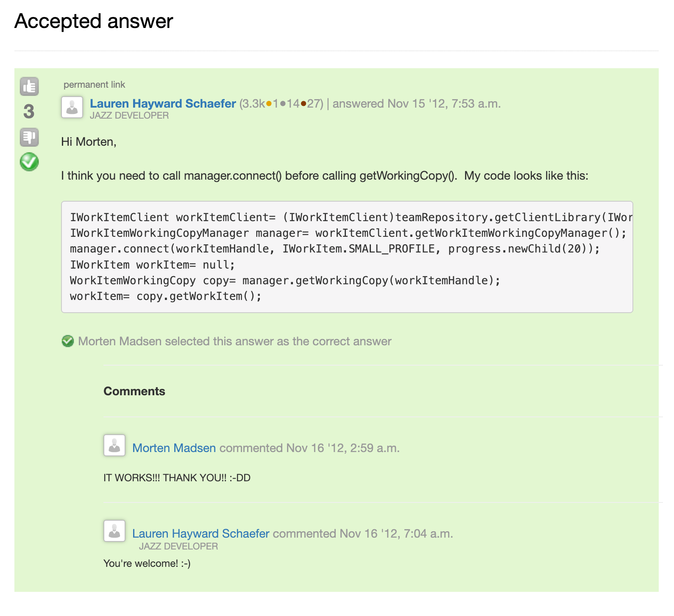The image size is (674, 616).
Task: Click the Comments section heading
Action: 134,391
